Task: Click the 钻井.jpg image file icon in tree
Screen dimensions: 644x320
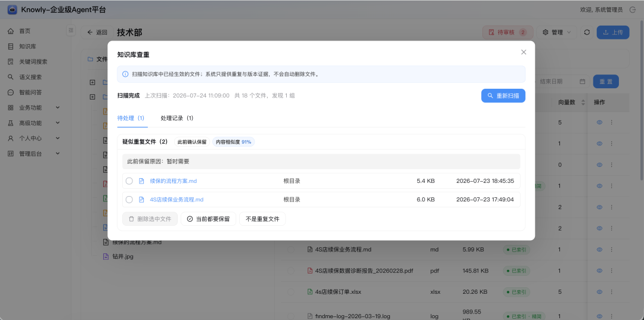Action: pyautogui.click(x=106, y=257)
